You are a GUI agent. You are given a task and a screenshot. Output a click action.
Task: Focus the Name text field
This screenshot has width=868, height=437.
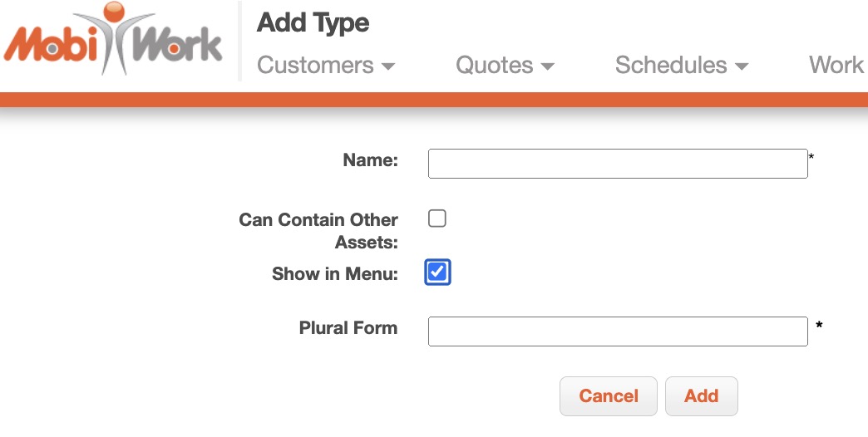click(617, 164)
